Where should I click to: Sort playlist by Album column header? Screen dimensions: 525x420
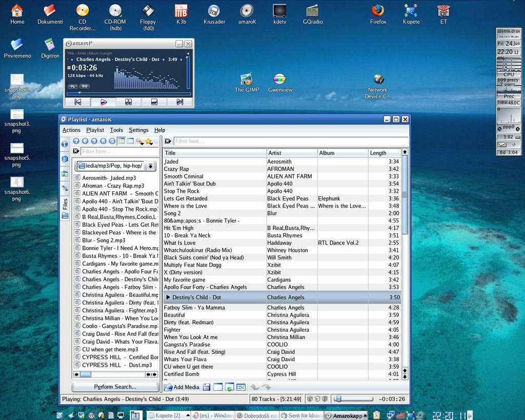[x=343, y=153]
